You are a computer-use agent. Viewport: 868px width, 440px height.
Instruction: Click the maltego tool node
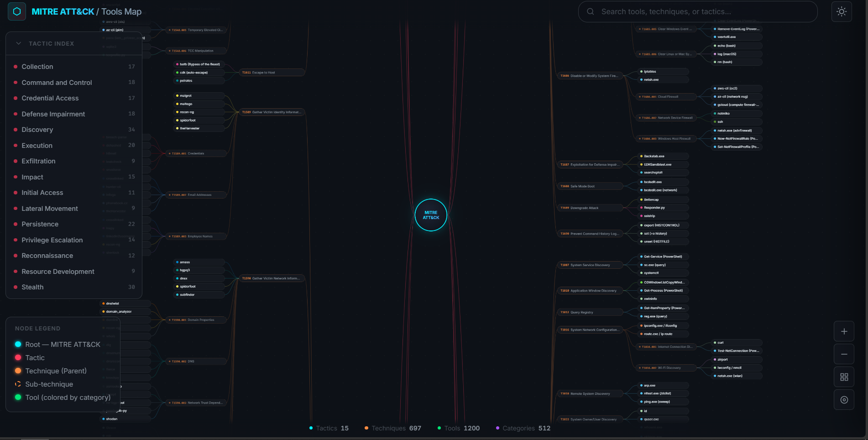[199, 104]
